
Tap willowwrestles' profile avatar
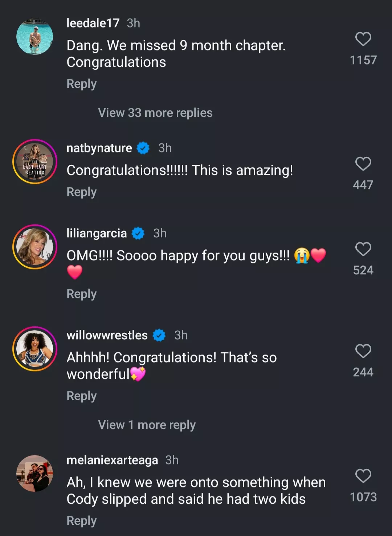[x=35, y=349]
